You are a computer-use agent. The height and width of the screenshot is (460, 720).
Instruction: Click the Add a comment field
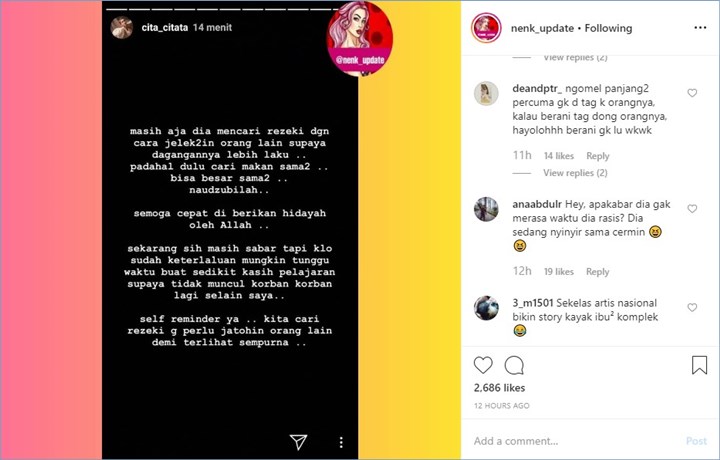(x=576, y=441)
